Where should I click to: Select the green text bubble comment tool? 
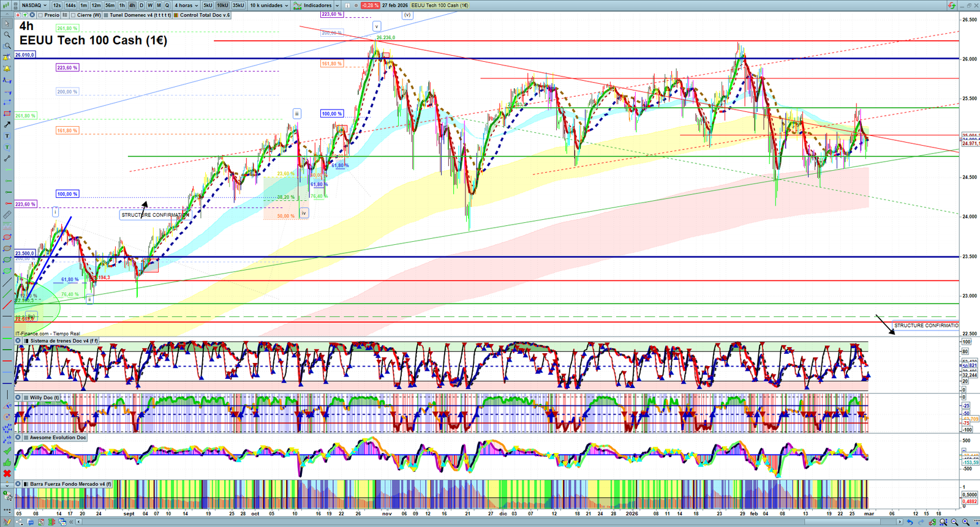(x=7, y=148)
